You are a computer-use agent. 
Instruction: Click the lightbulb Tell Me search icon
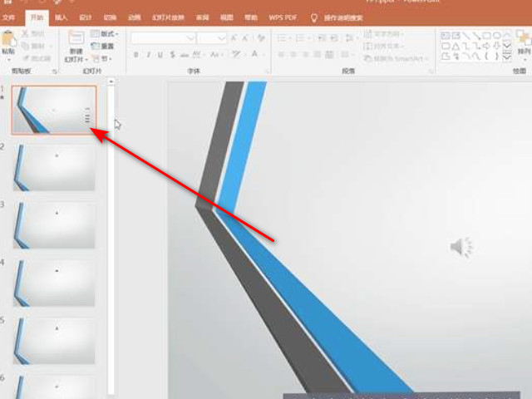pyautogui.click(x=313, y=17)
